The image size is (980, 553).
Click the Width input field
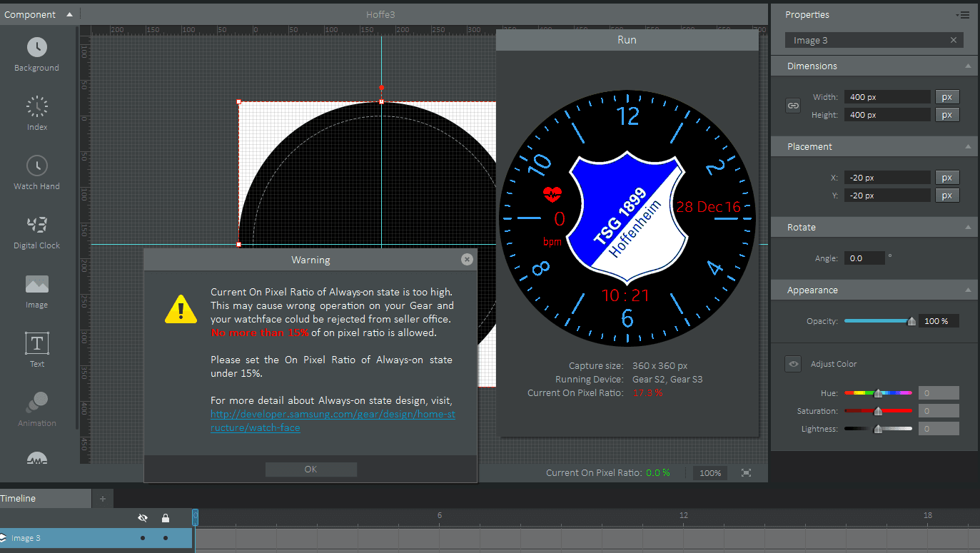(887, 97)
